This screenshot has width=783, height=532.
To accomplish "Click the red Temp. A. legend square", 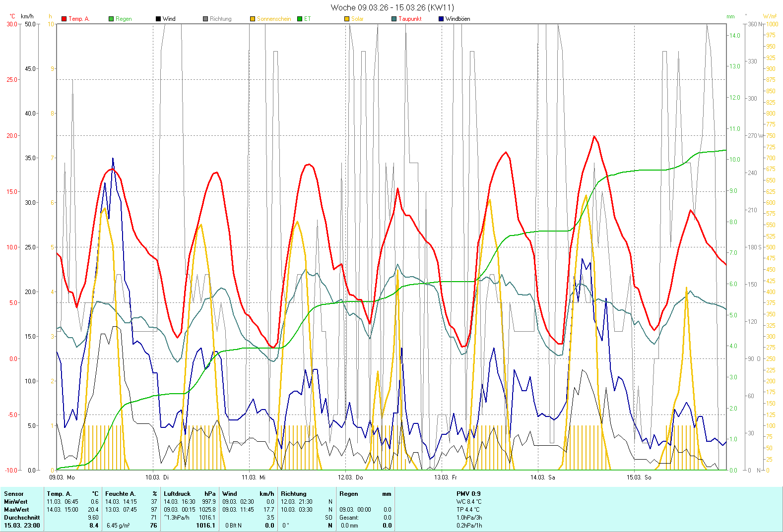I will [64, 19].
